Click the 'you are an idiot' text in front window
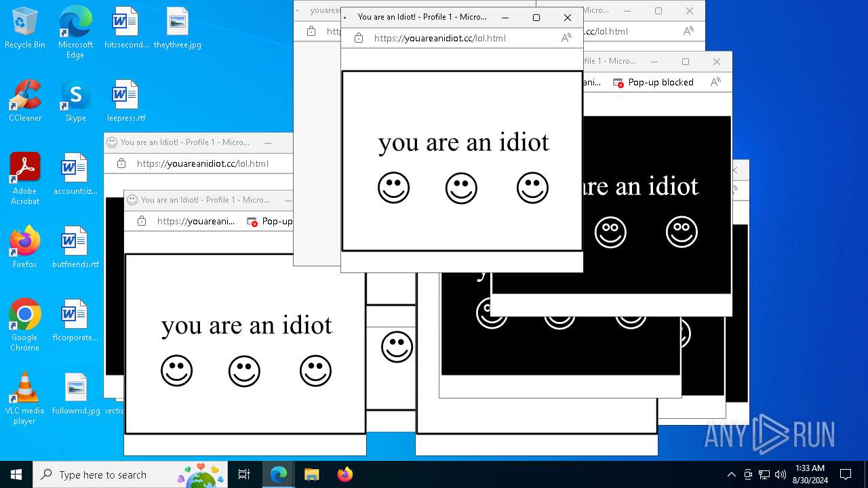Image resolution: width=868 pixels, height=488 pixels. 464,142
